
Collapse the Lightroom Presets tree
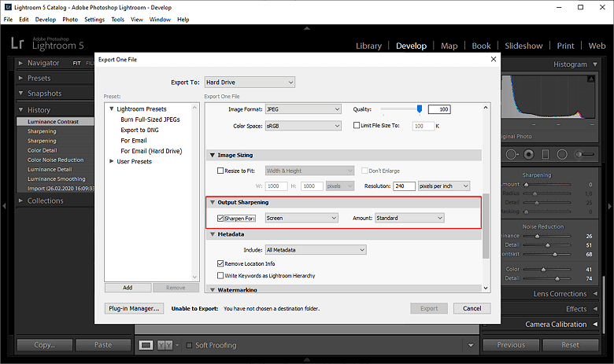tap(112, 108)
